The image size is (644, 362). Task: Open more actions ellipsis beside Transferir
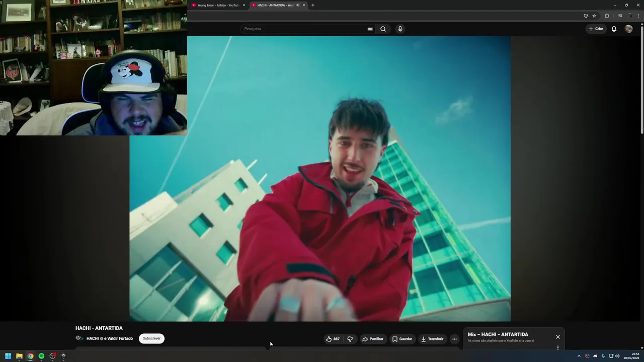click(454, 339)
